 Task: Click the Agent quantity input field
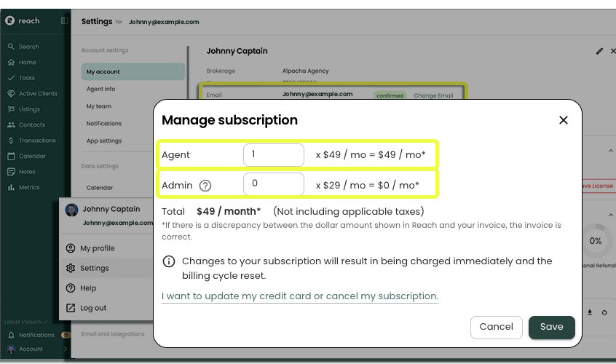tap(273, 154)
